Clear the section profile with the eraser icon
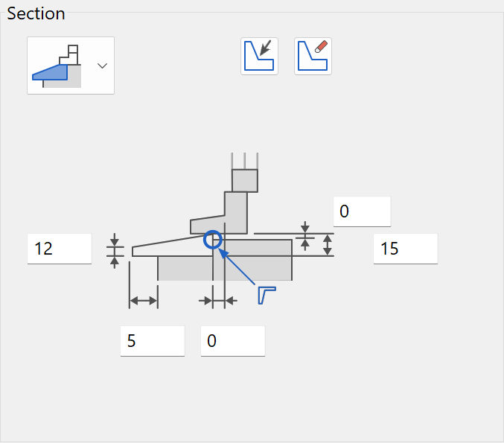 pyautogui.click(x=313, y=57)
